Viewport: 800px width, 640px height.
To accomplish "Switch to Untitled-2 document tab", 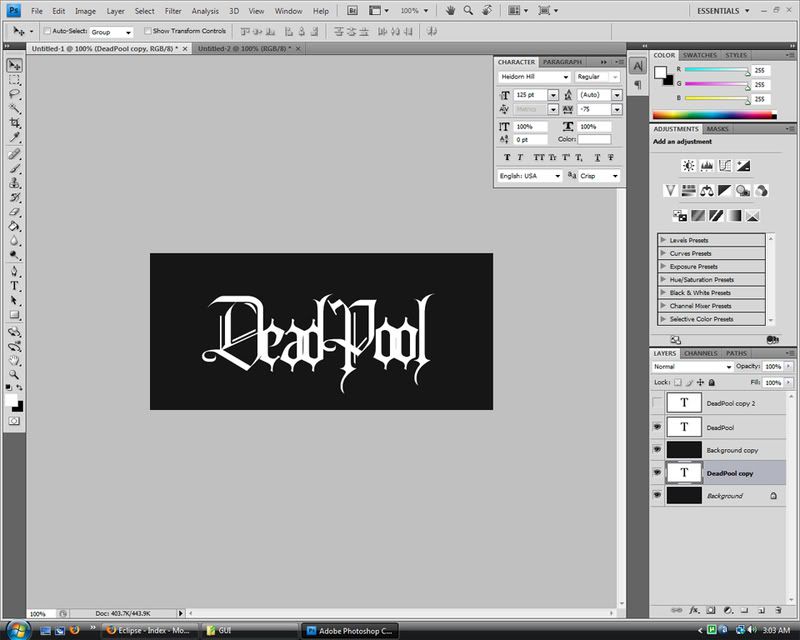I will coord(244,48).
